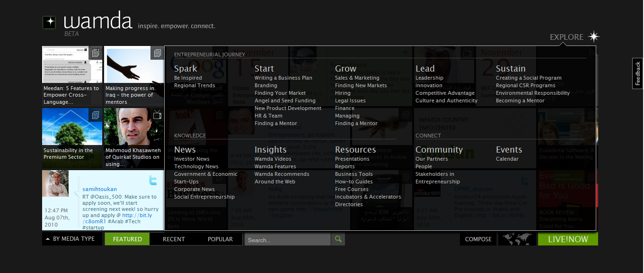Switch to the Recent tab

coord(174,239)
